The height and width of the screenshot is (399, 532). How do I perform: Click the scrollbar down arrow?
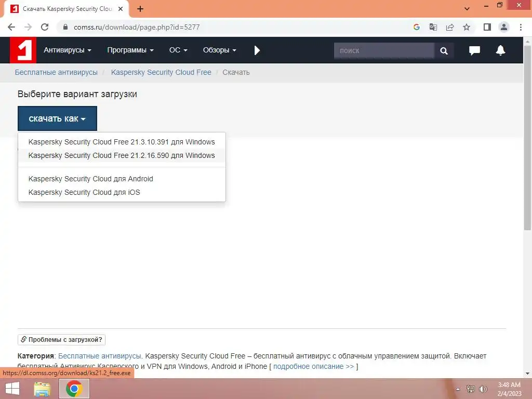[527, 374]
